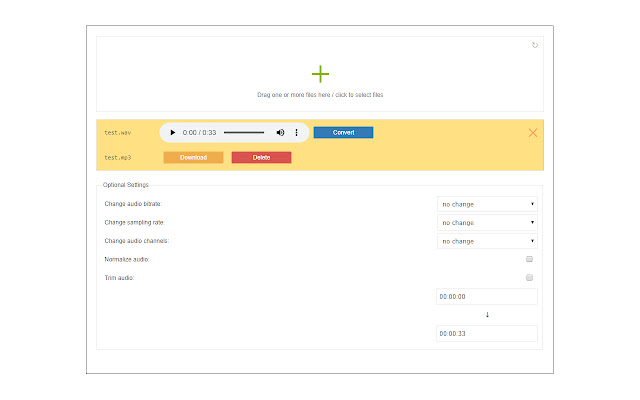This screenshot has height=400, width=640.
Task: Click the trim end time field
Action: tap(487, 334)
